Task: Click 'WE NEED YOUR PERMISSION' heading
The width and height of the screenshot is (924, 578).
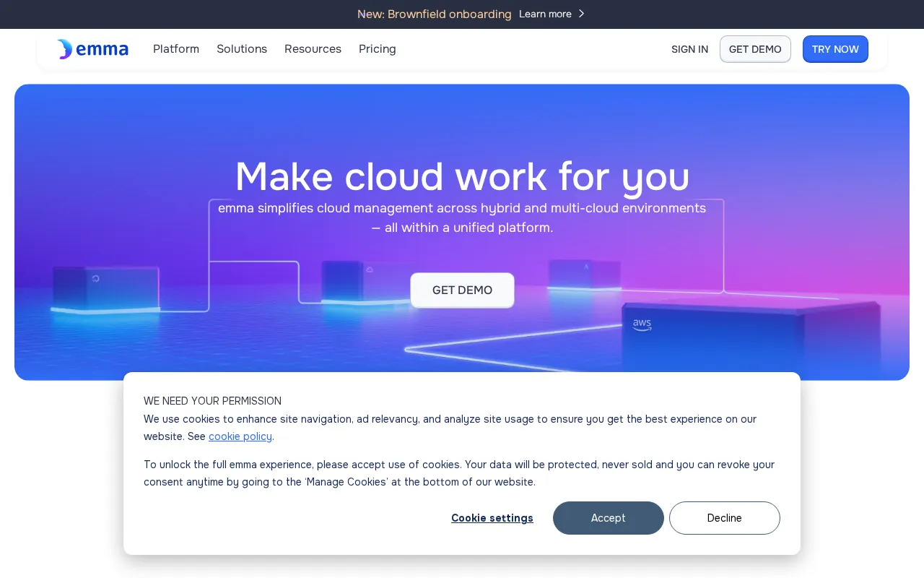Action: click(x=212, y=401)
